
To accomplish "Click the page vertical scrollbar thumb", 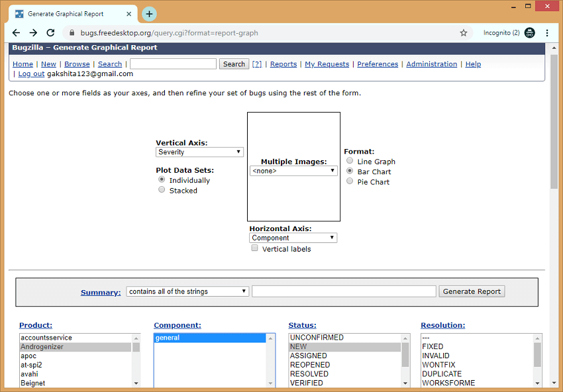I will click(x=554, y=122).
